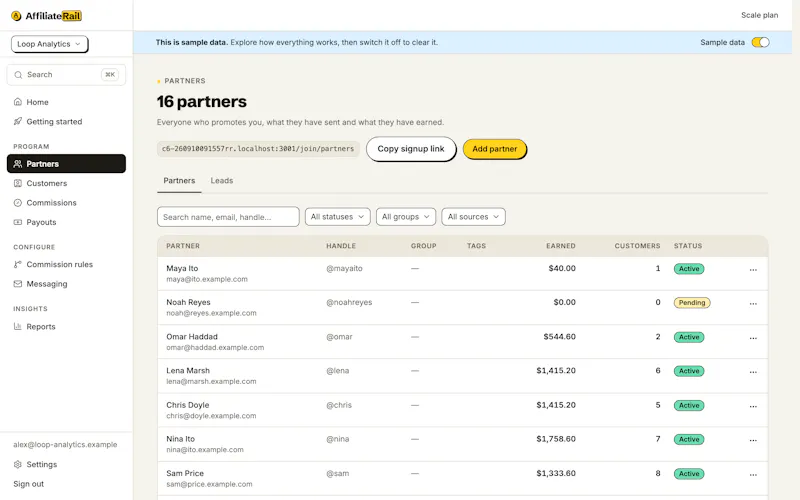Click the Handle column header

tap(341, 246)
